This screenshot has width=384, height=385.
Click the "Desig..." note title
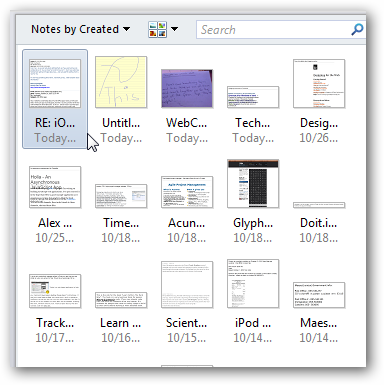point(319,123)
